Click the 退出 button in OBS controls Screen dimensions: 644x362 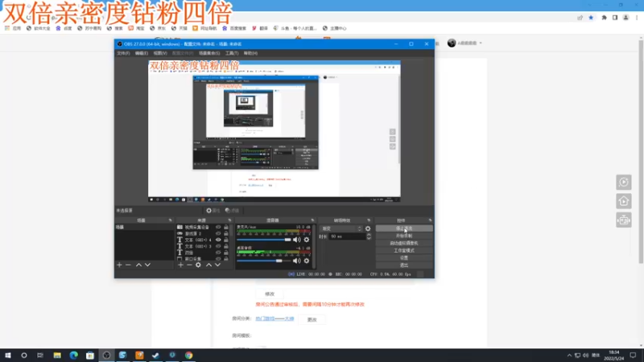(404, 265)
